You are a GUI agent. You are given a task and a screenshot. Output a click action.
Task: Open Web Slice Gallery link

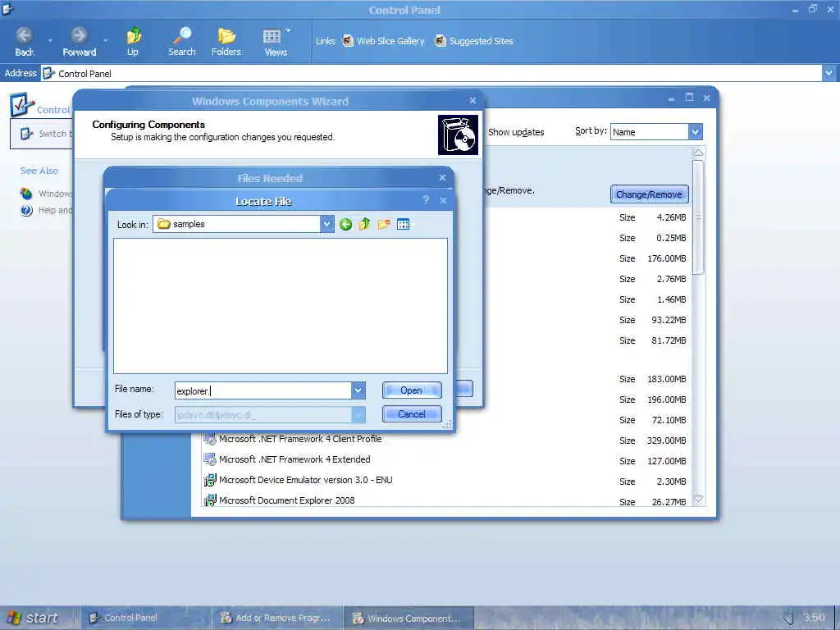(383, 41)
